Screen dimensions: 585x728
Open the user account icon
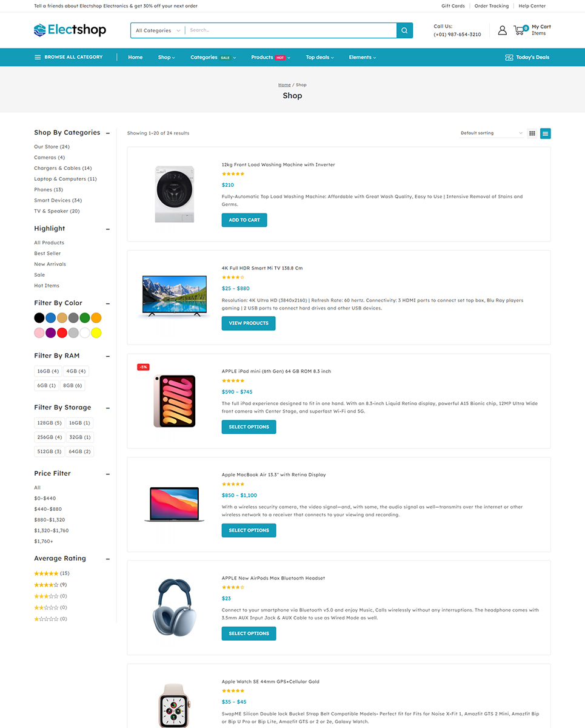pos(502,30)
